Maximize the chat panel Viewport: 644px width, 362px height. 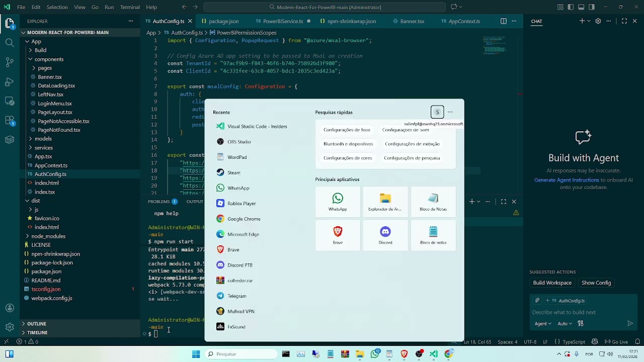pos(624,21)
